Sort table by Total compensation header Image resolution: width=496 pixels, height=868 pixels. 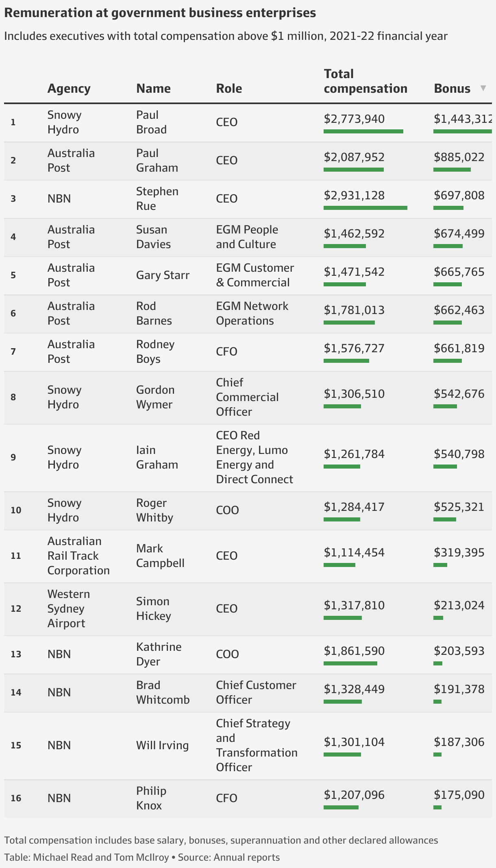[x=365, y=81]
